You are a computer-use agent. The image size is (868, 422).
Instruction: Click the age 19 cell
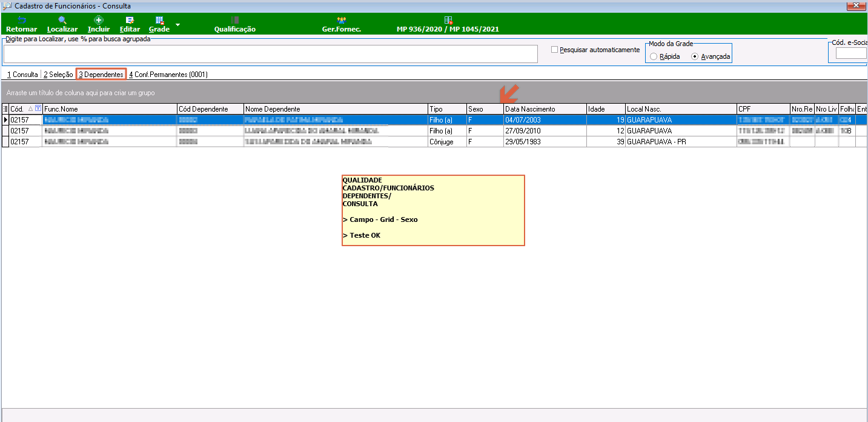(x=606, y=120)
